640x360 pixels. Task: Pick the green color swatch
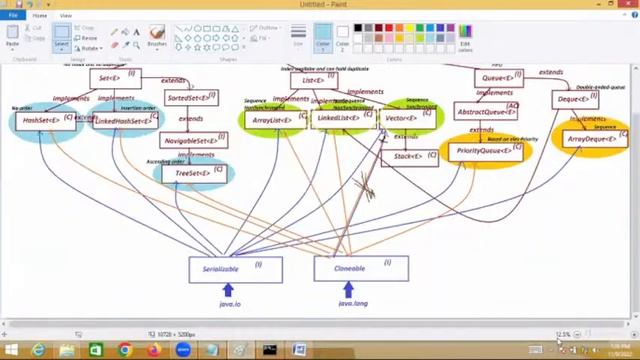point(420,28)
